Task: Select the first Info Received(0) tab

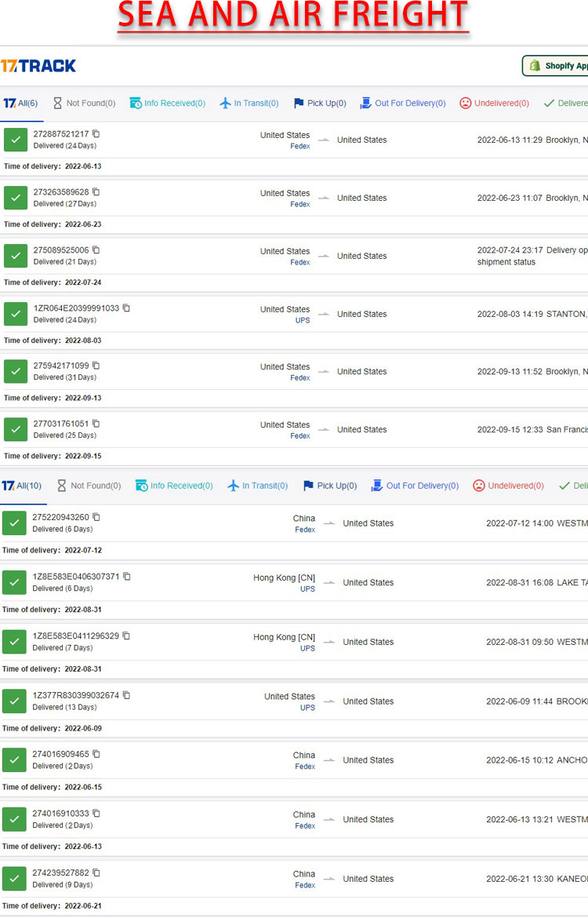Action: click(167, 103)
